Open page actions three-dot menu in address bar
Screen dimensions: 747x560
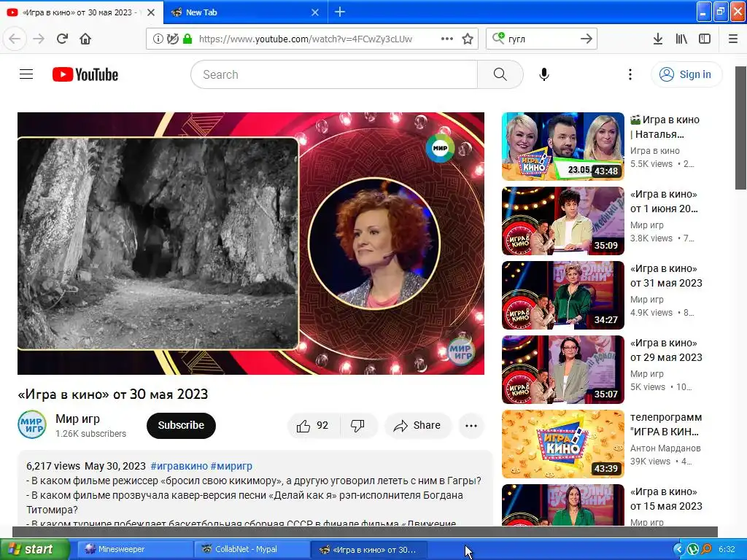(447, 39)
